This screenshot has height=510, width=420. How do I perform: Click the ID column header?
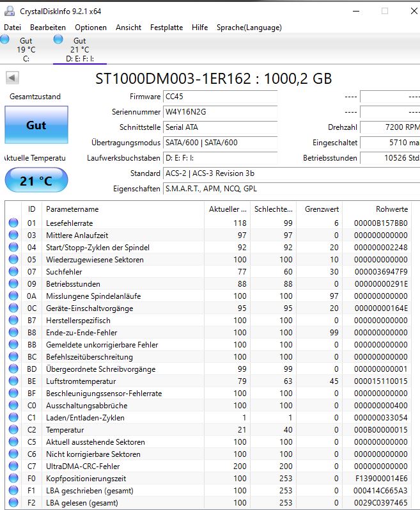pos(31,209)
